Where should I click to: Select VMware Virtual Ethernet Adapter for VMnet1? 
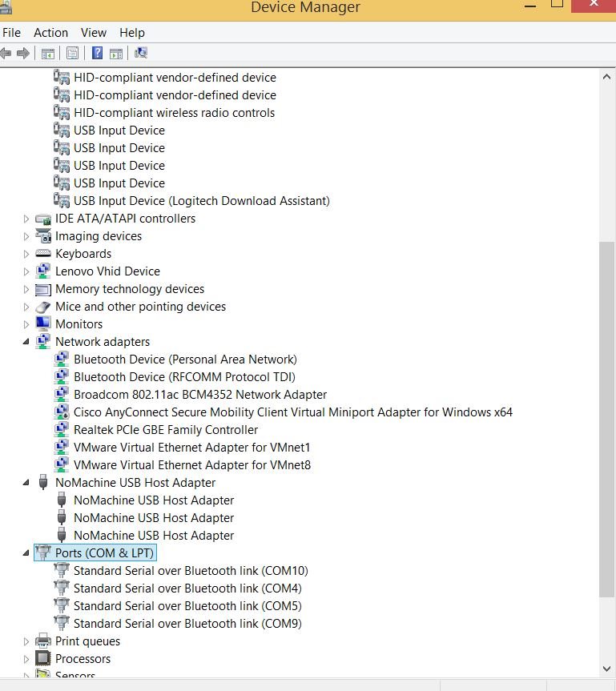[191, 448]
